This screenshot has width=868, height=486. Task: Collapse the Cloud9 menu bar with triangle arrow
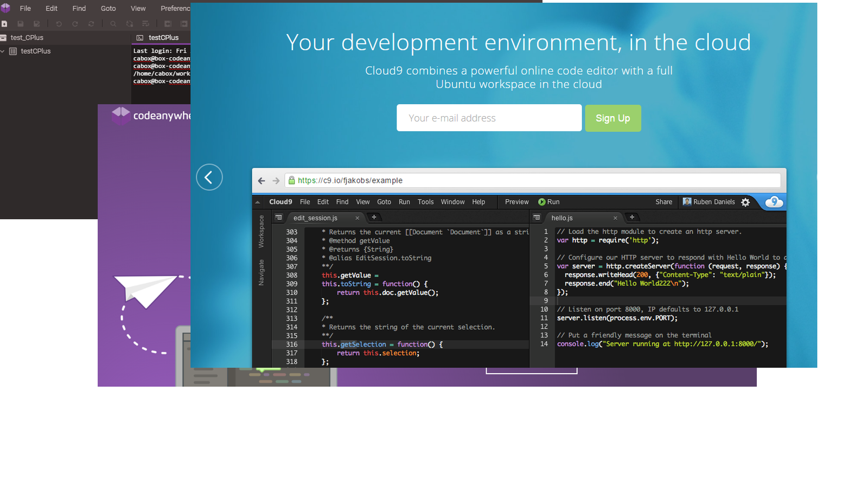pyautogui.click(x=258, y=202)
